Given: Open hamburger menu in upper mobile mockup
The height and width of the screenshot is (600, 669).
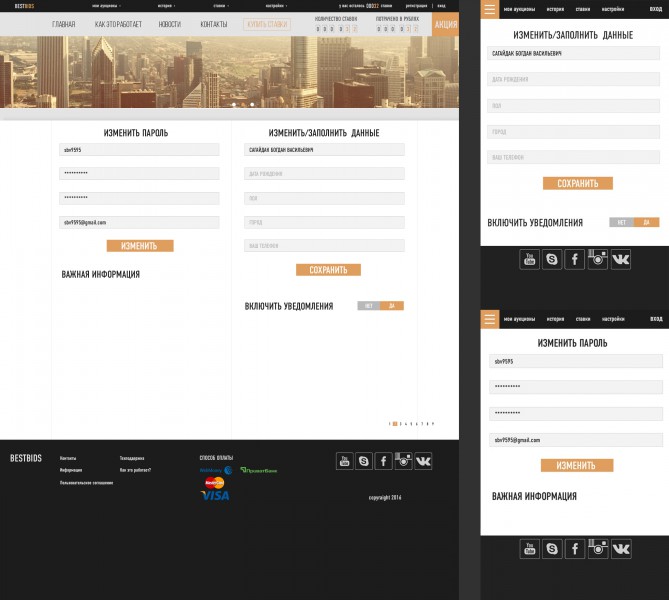Looking at the screenshot, I should pos(490,9).
